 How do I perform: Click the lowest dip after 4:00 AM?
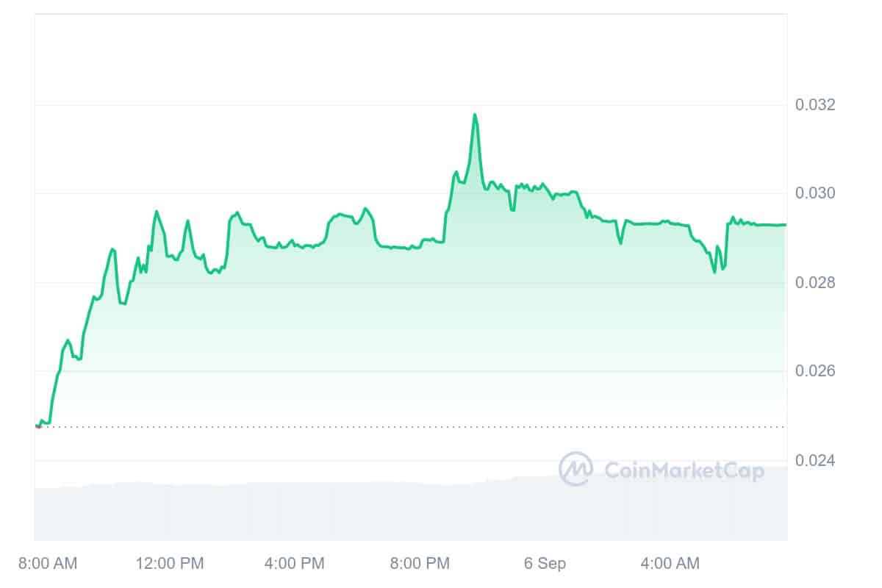click(x=714, y=272)
